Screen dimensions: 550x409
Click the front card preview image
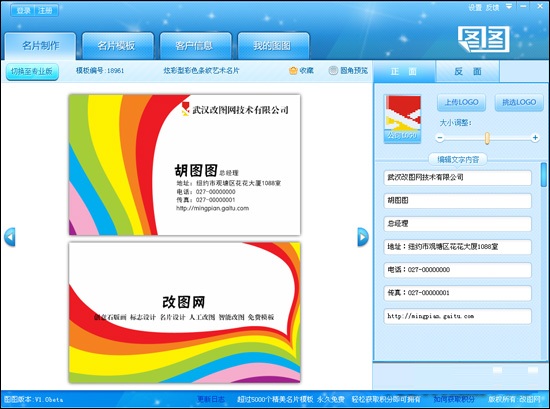(x=185, y=165)
